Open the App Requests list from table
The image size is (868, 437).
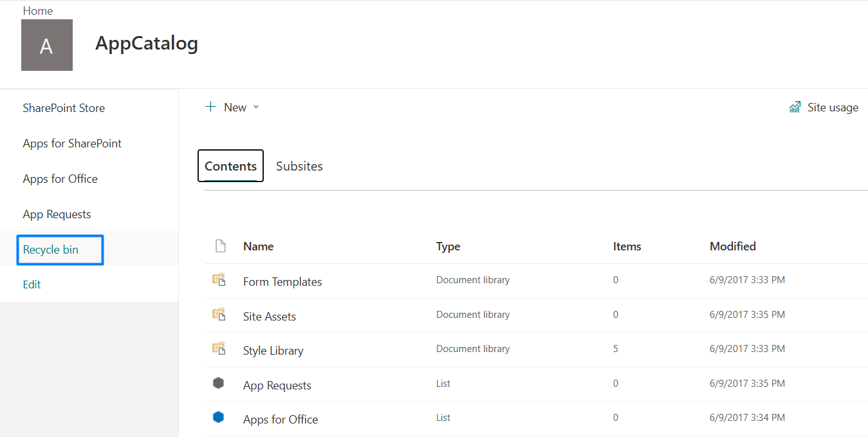coord(277,386)
